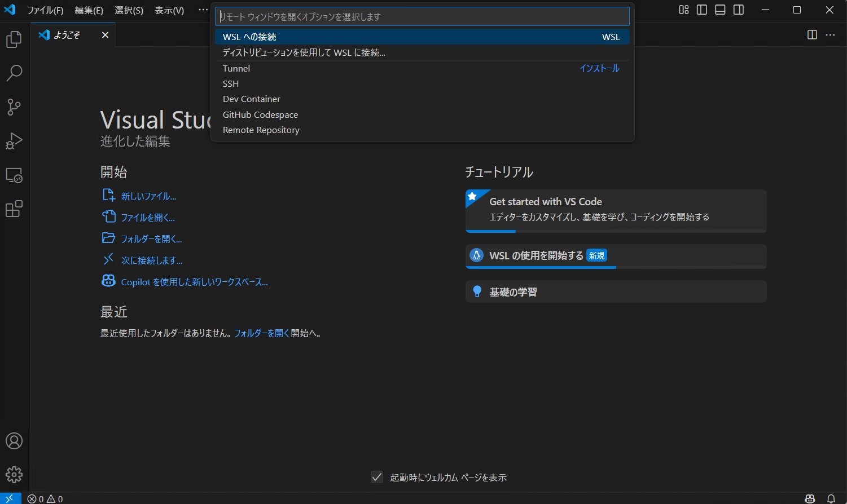
Task: Click the open folder icon under 開始
Action: 108,238
